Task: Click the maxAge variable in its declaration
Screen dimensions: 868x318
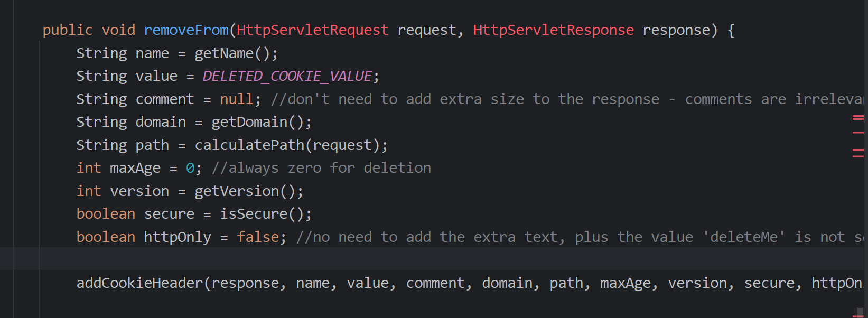Action: point(135,169)
